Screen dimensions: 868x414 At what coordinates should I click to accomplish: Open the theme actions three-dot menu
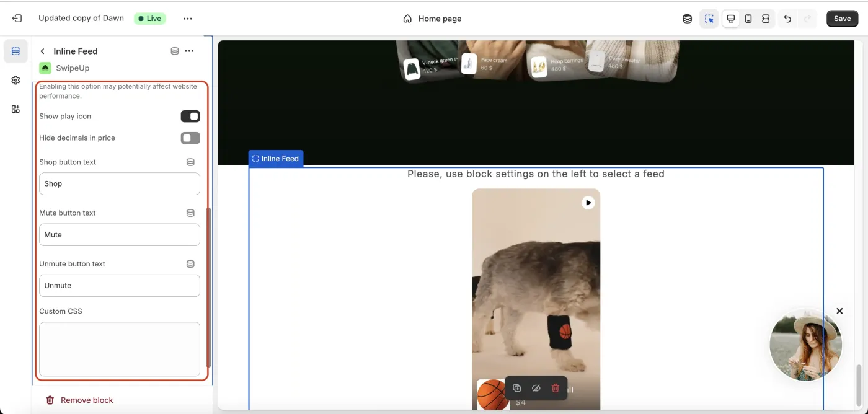pyautogui.click(x=188, y=19)
